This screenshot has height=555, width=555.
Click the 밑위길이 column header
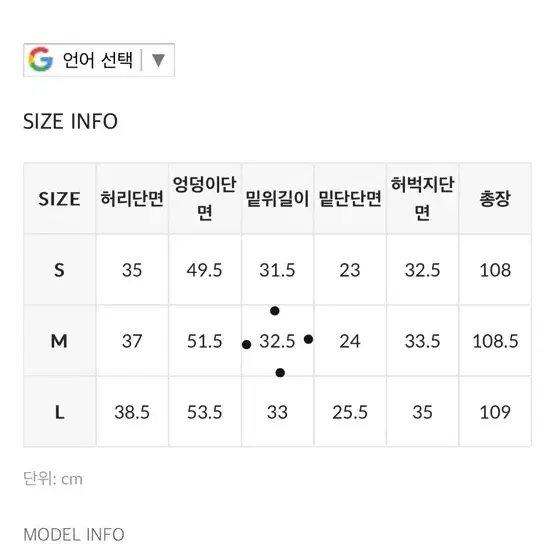point(277,199)
